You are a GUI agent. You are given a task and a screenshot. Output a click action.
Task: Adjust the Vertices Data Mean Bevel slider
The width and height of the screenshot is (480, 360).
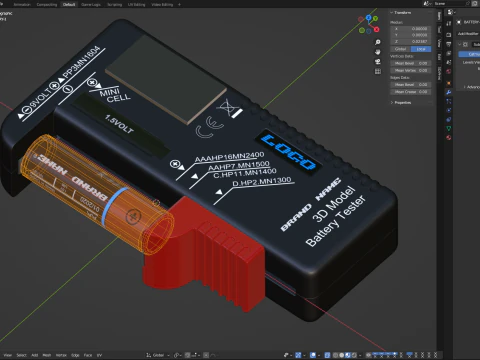click(x=411, y=63)
